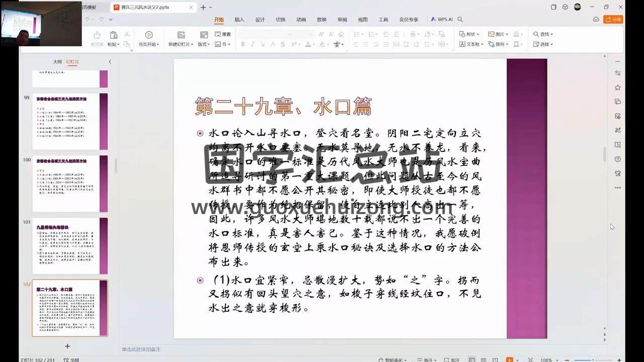Click the orange 分享 share button

(613, 20)
